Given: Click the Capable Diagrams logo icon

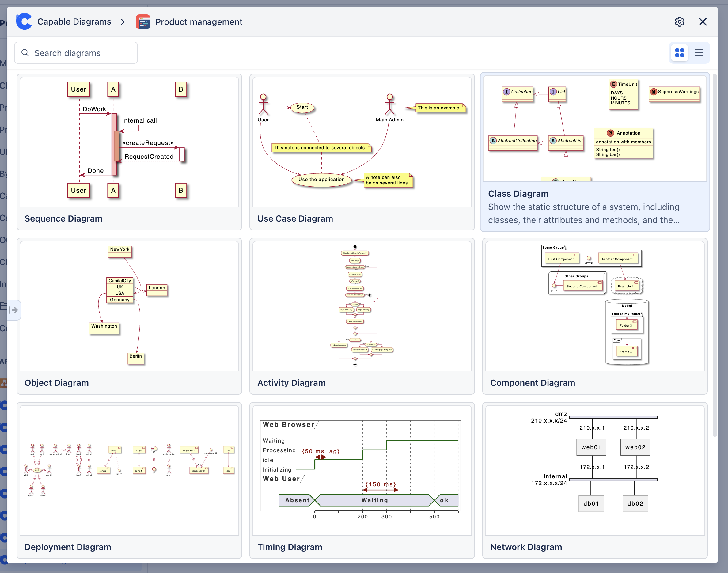Looking at the screenshot, I should [24, 22].
